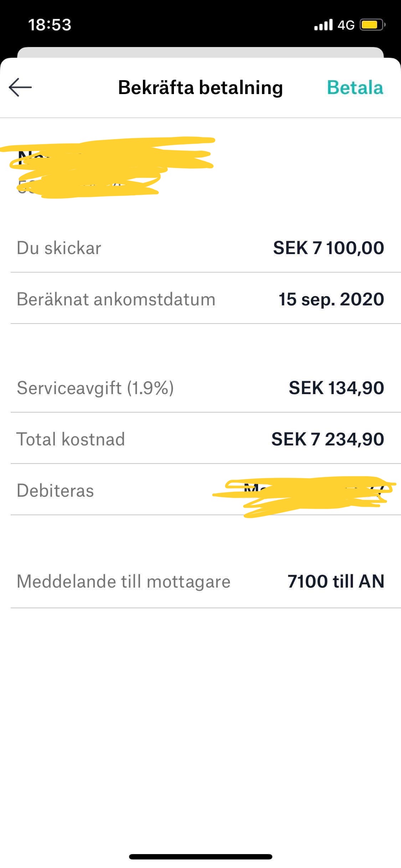401x868 pixels.
Task: Tap the cellular signal strength icon
Action: point(323,25)
